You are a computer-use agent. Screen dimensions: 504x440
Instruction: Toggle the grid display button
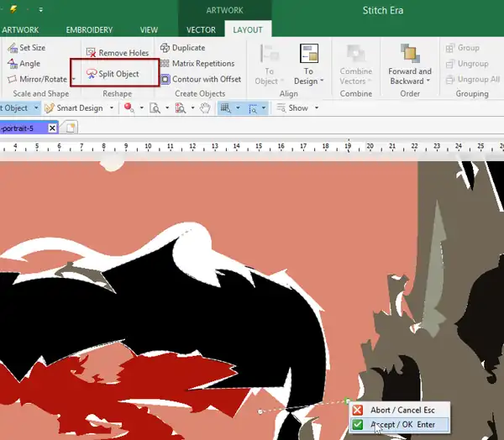tap(226, 108)
